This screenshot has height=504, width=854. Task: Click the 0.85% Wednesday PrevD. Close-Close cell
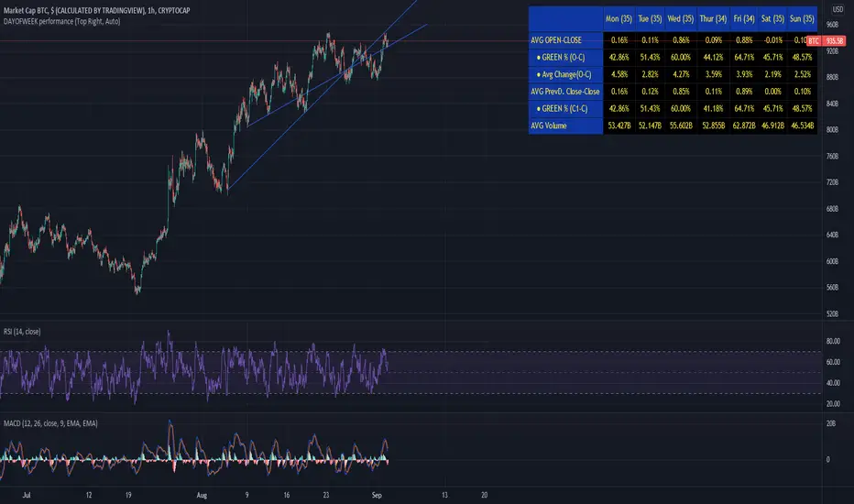click(x=681, y=92)
